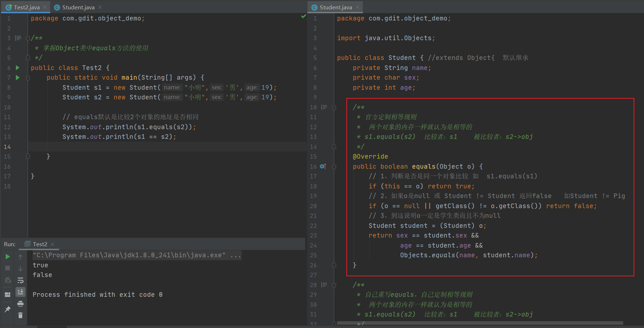The image size is (644, 328).
Task: Toggle scroll to end of console output
Action: (x=20, y=292)
